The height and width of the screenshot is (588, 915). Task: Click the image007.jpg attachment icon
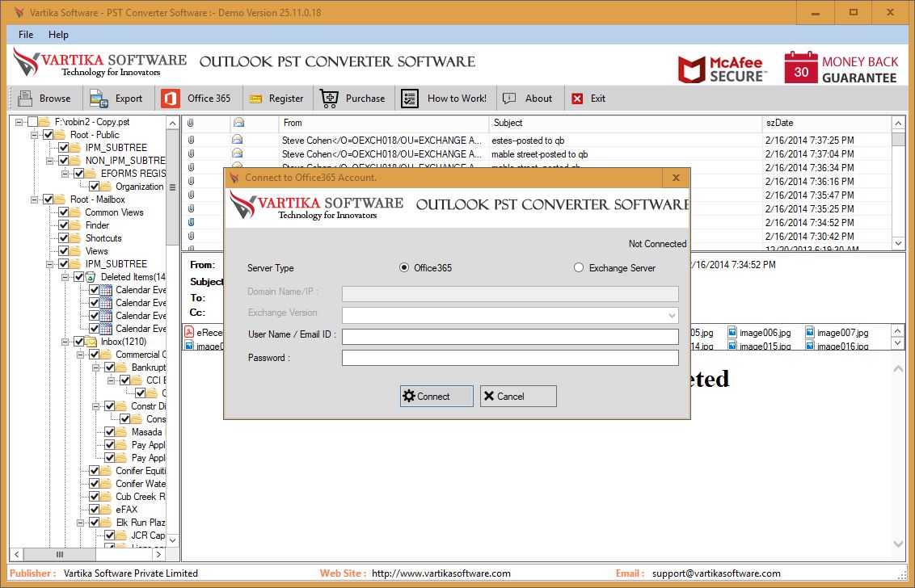810,333
